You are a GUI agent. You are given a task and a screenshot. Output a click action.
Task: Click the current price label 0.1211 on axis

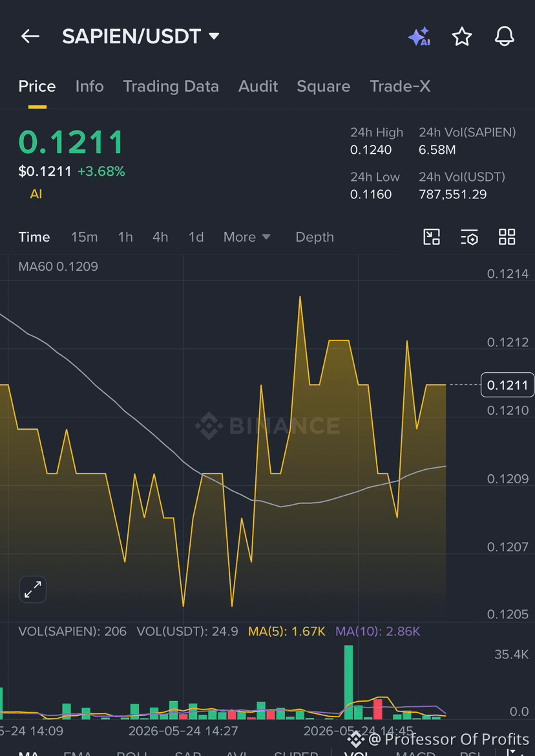click(x=507, y=384)
